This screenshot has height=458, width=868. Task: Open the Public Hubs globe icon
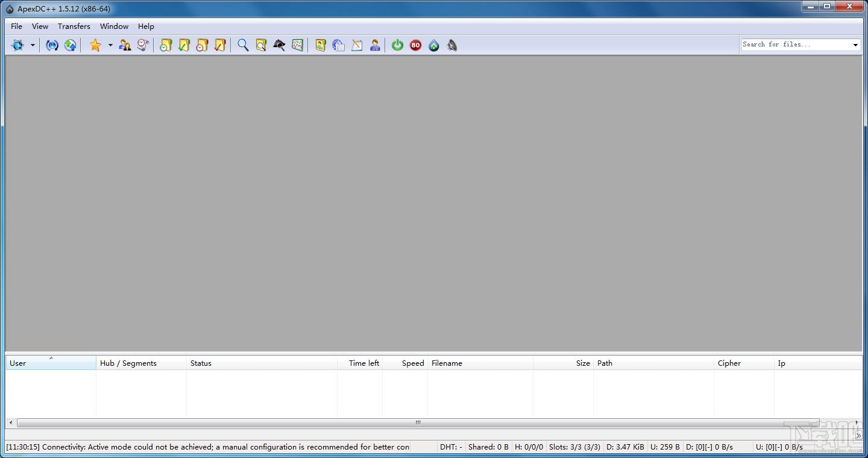pos(17,45)
